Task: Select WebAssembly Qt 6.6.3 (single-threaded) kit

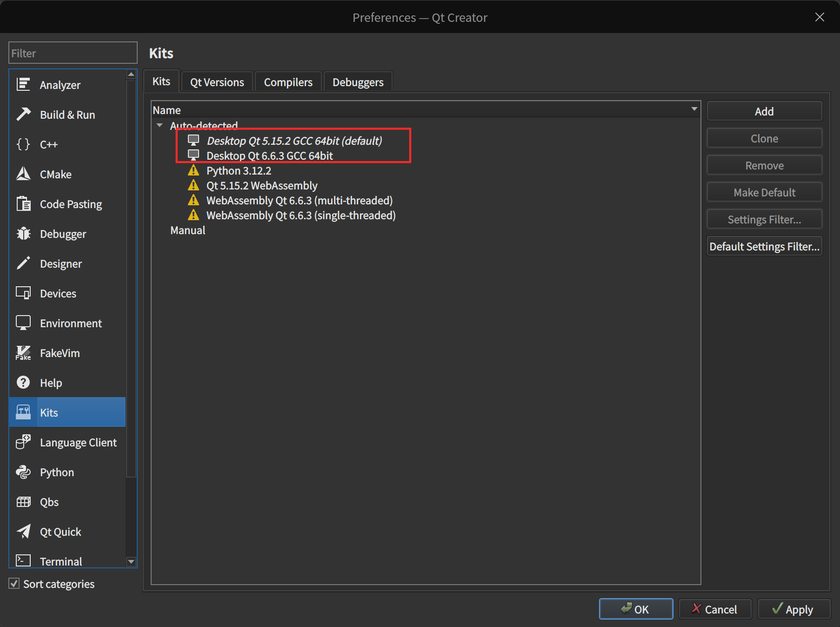Action: [x=300, y=215]
